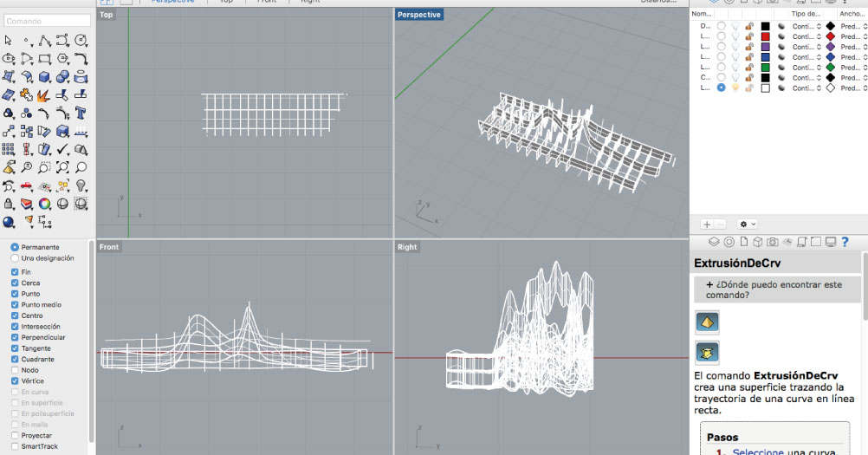868x455 pixels.
Task: Disable the Intersección snap checkbox
Action: (x=15, y=327)
